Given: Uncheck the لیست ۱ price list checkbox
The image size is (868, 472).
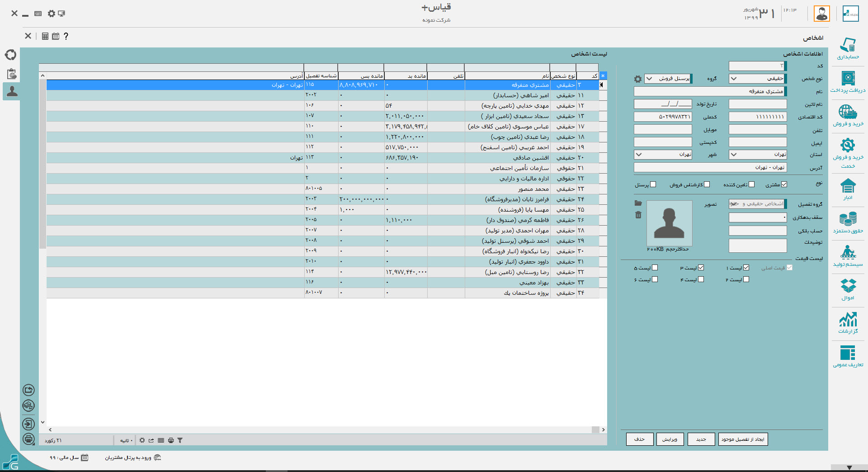Looking at the screenshot, I should [746, 268].
